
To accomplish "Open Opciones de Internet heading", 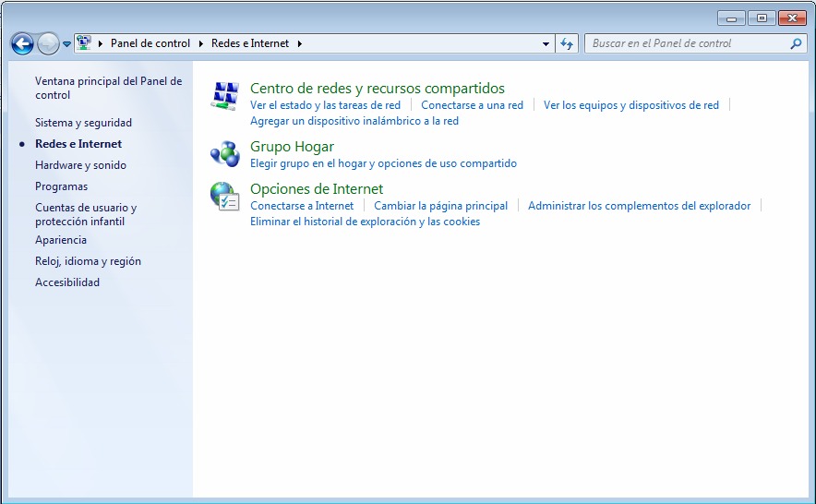I will pyautogui.click(x=317, y=189).
